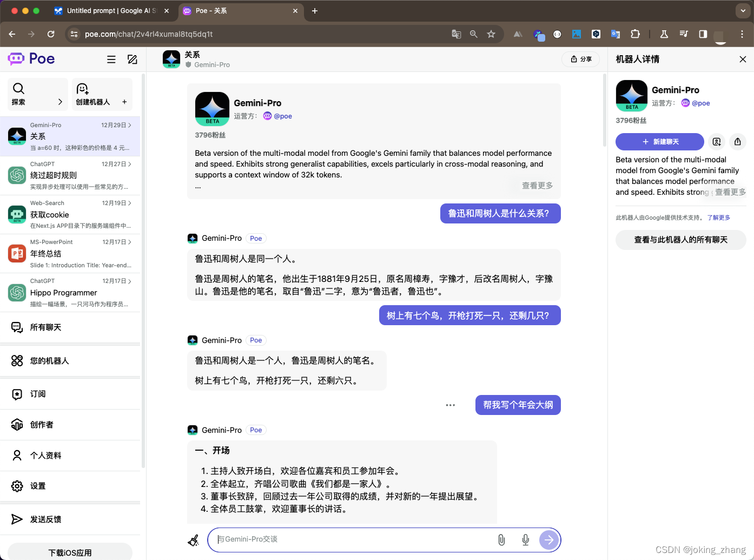
Task: Click @poe link in details panel
Action: click(x=696, y=103)
